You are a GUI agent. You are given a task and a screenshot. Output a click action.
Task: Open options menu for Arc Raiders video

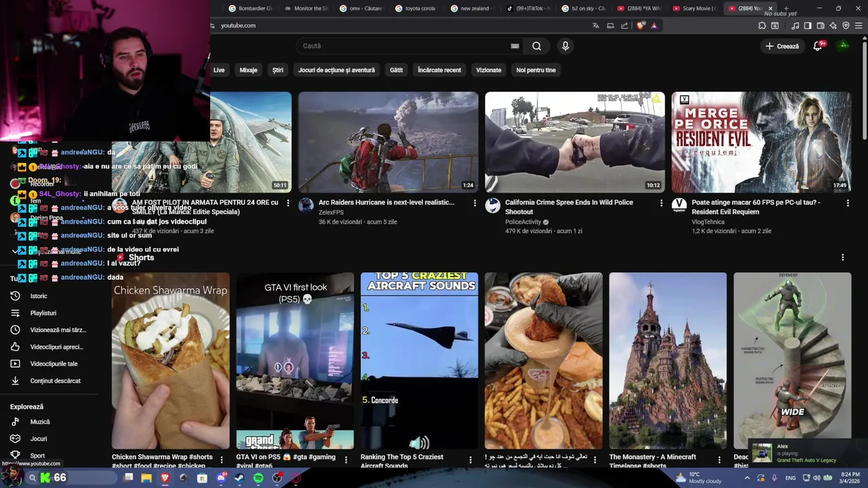(x=475, y=203)
